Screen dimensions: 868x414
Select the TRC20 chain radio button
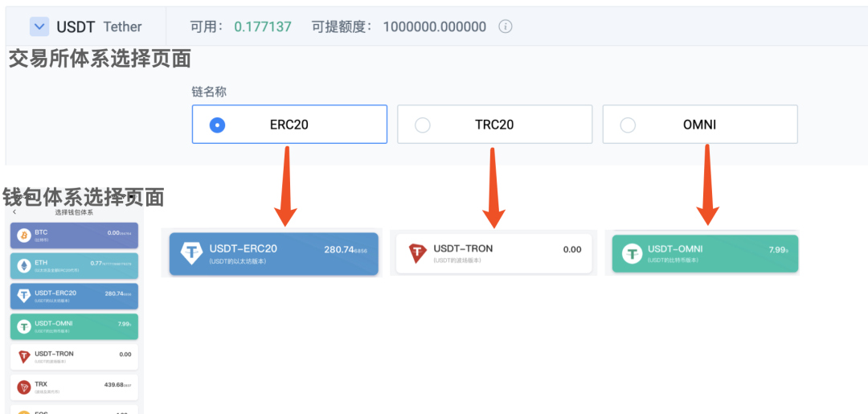(423, 125)
